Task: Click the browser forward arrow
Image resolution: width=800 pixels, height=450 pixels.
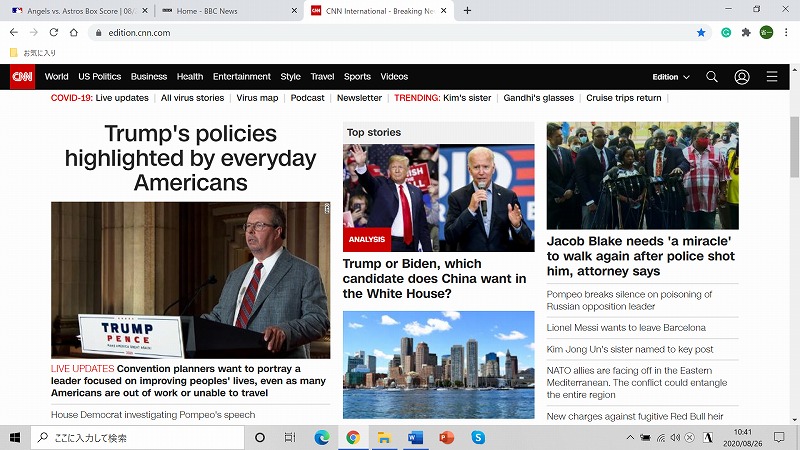Action: pos(34,32)
